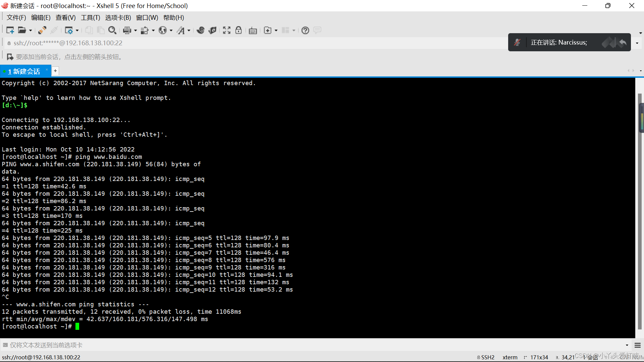Close the 新建会话 tab
The width and height of the screenshot is (644, 362).
coord(47,70)
